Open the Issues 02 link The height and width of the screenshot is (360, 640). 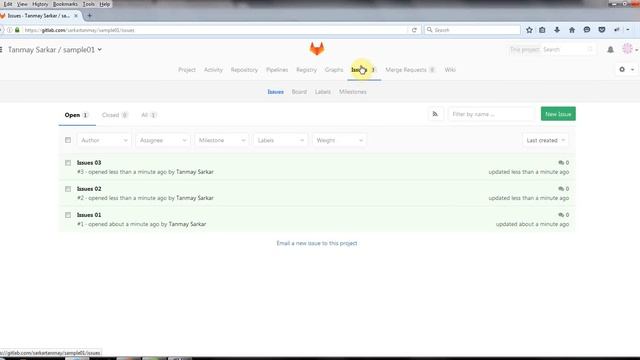[89, 189]
